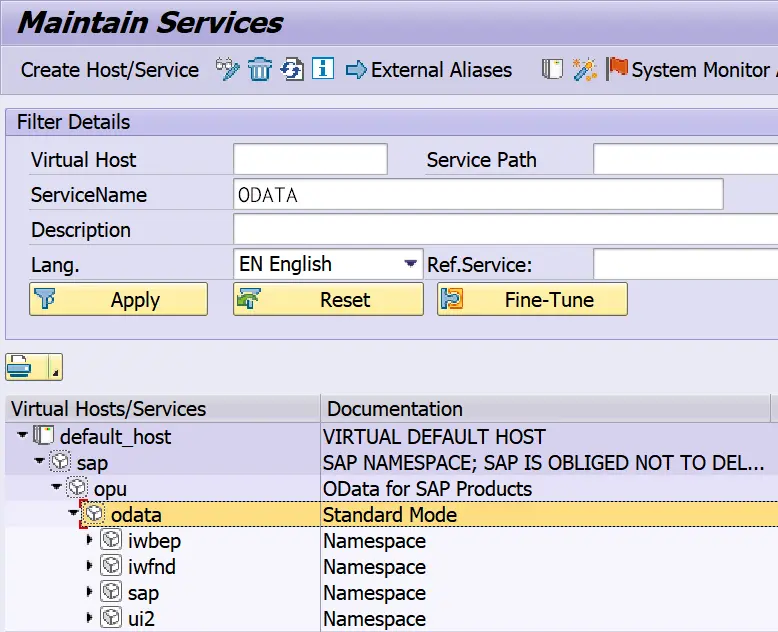Open External Aliases
Viewport: 778px width, 632px height.
click(x=429, y=70)
